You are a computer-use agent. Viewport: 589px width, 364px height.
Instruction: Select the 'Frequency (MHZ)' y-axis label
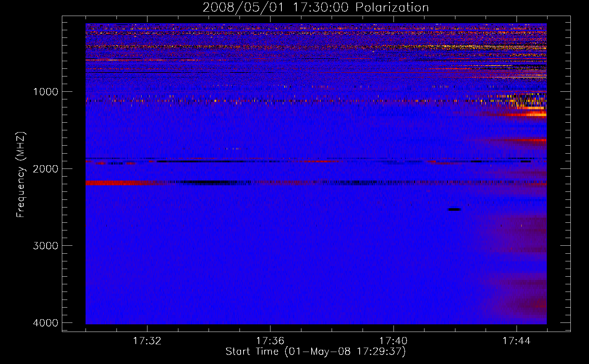[x=21, y=175]
